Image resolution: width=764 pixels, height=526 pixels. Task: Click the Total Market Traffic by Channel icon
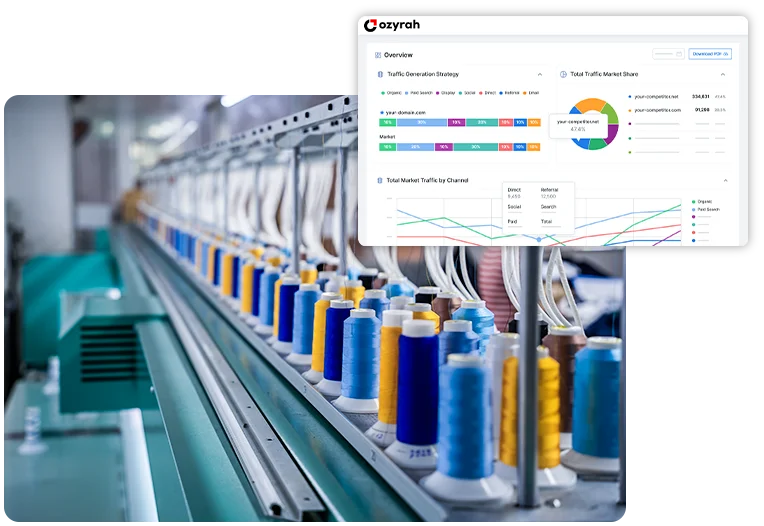pyautogui.click(x=381, y=181)
